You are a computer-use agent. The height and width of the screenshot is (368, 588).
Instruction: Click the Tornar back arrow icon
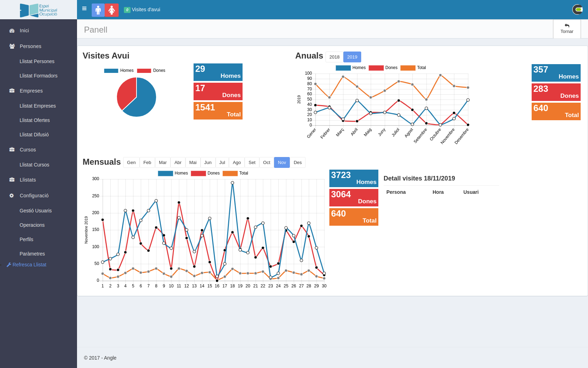coord(567,26)
